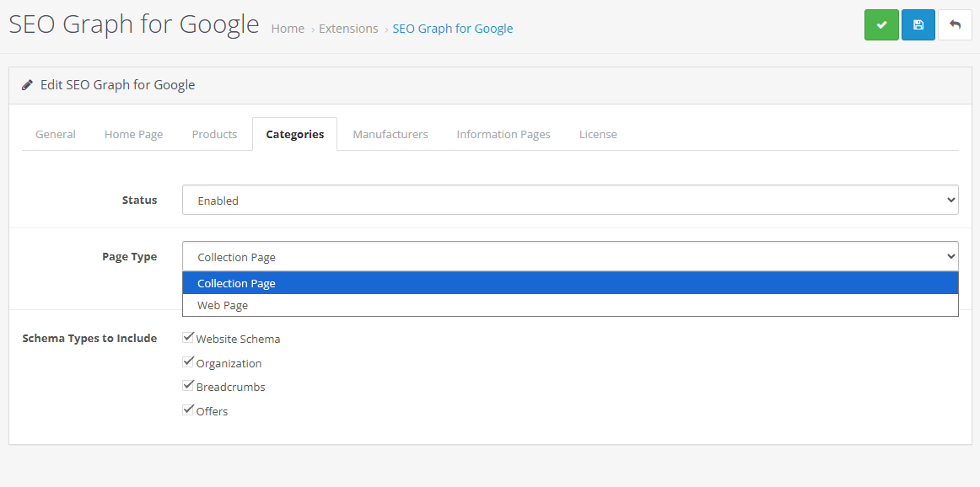Switch to the Manufacturers tab
This screenshot has width=980, height=487.
[390, 134]
